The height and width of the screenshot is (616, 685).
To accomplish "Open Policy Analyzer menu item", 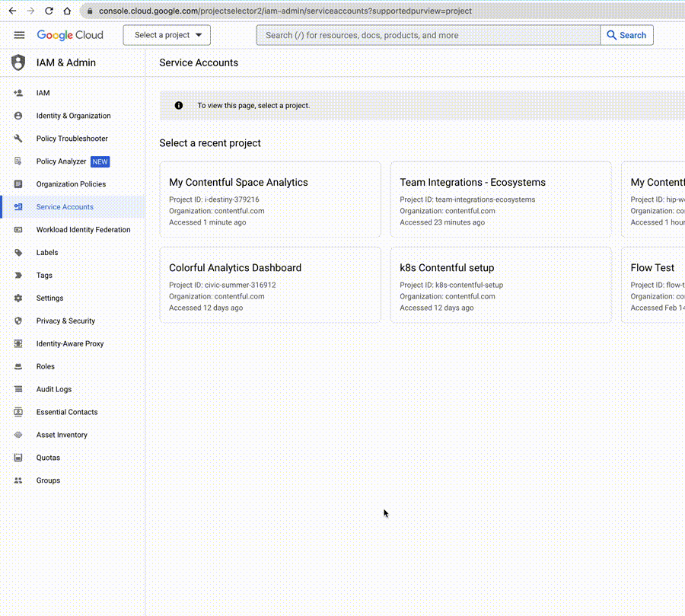I will [x=73, y=161].
